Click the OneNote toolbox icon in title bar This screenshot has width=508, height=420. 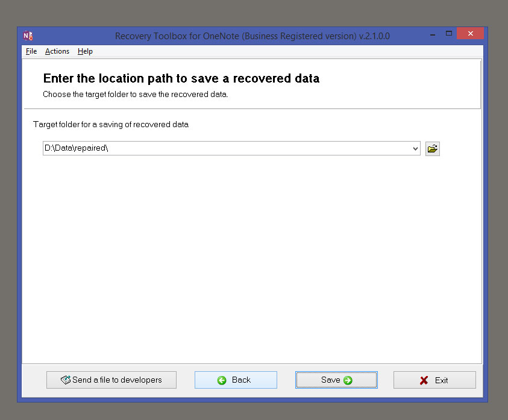click(27, 36)
